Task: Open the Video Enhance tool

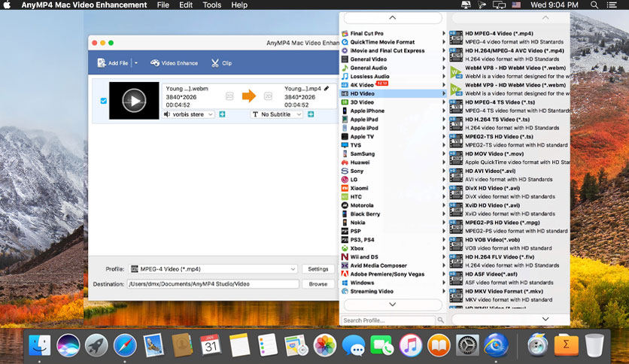Action: pos(174,63)
